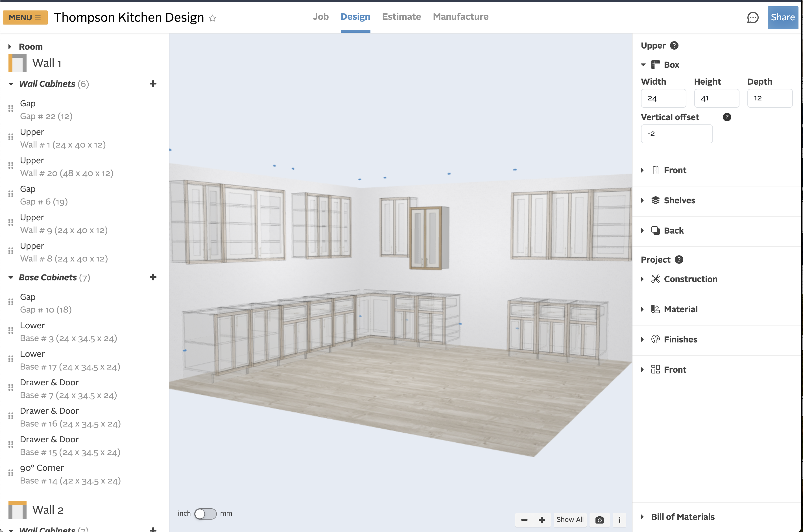Click the Vertical offset help icon
803x532 pixels.
tap(726, 117)
